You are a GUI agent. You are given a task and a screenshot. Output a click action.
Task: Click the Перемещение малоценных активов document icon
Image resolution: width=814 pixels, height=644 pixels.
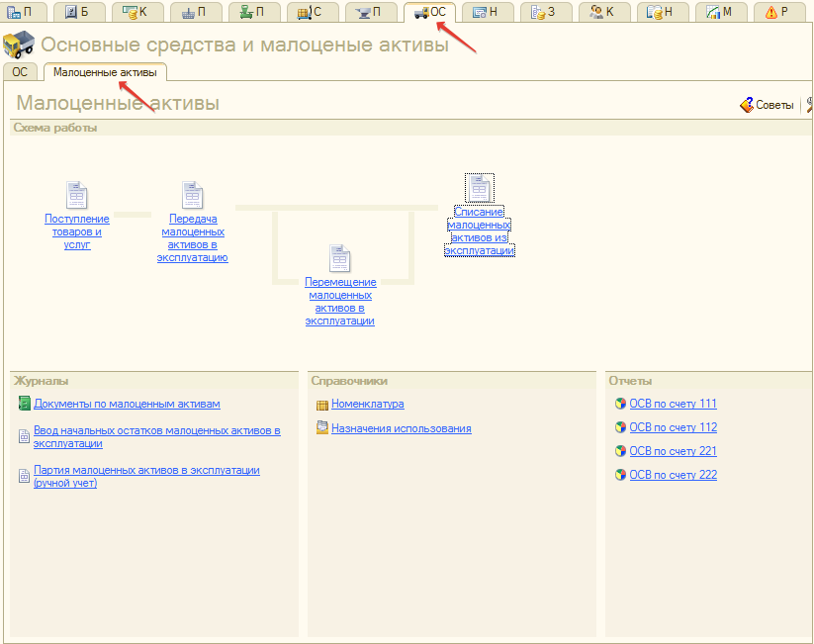pyautogui.click(x=340, y=259)
